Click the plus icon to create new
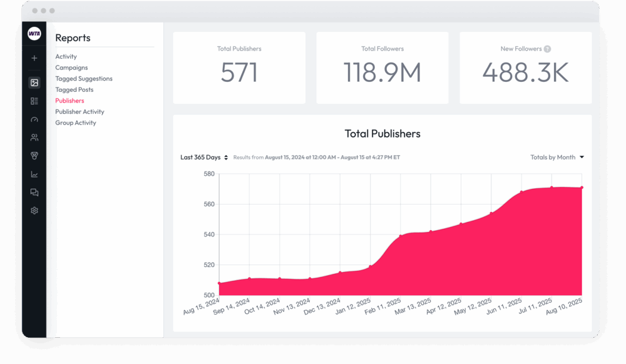Image resolution: width=626 pixels, height=364 pixels. [34, 58]
